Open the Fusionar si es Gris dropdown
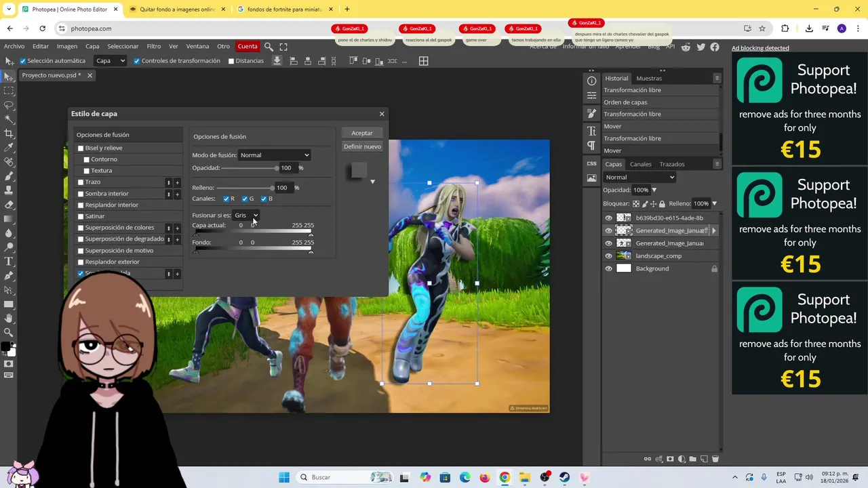The height and width of the screenshot is (488, 868). pos(245,216)
